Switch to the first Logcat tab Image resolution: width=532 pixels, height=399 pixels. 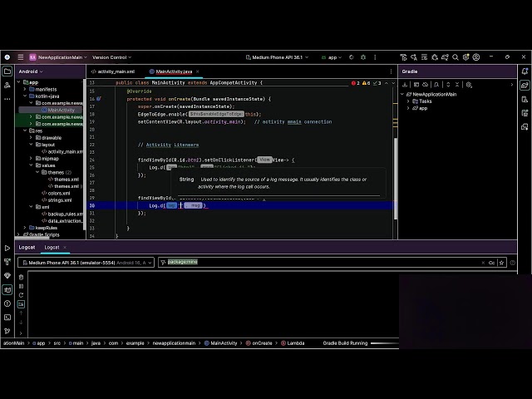tap(27, 248)
